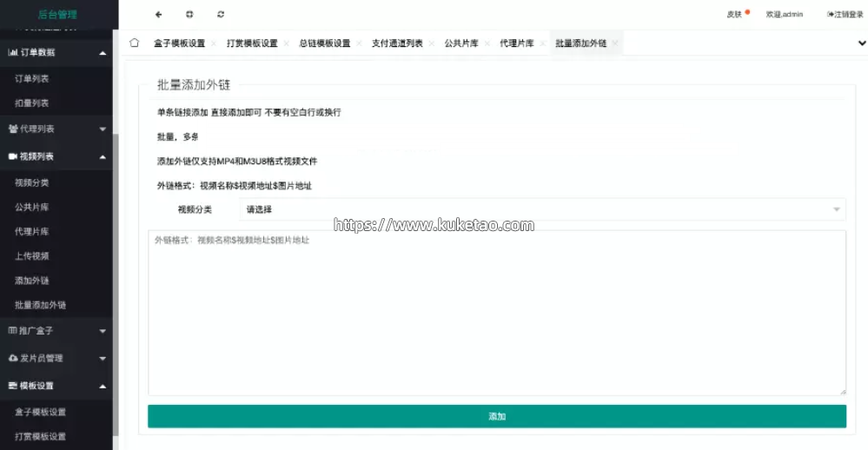The width and height of the screenshot is (868, 450).
Task: Switch to the 支付通道列表 tab
Action: click(397, 43)
